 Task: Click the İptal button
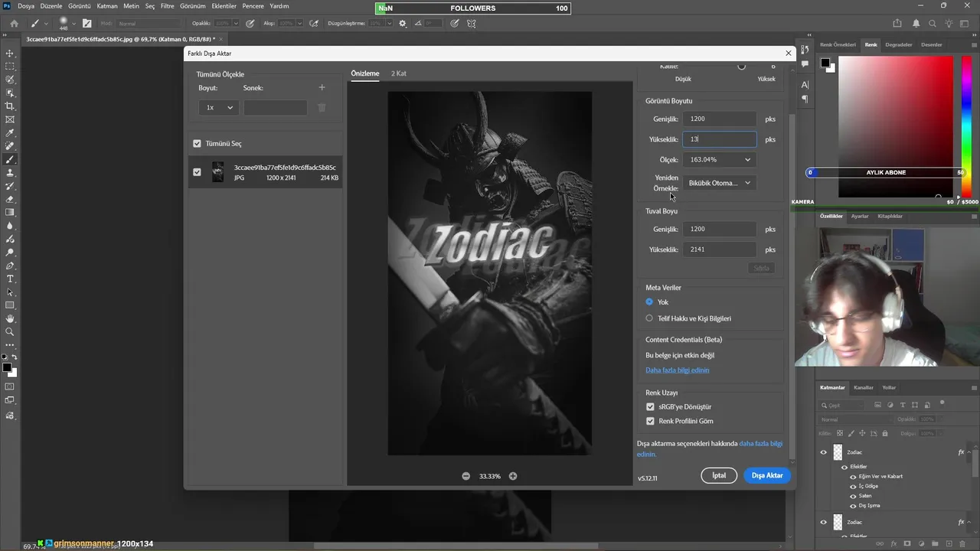point(719,476)
